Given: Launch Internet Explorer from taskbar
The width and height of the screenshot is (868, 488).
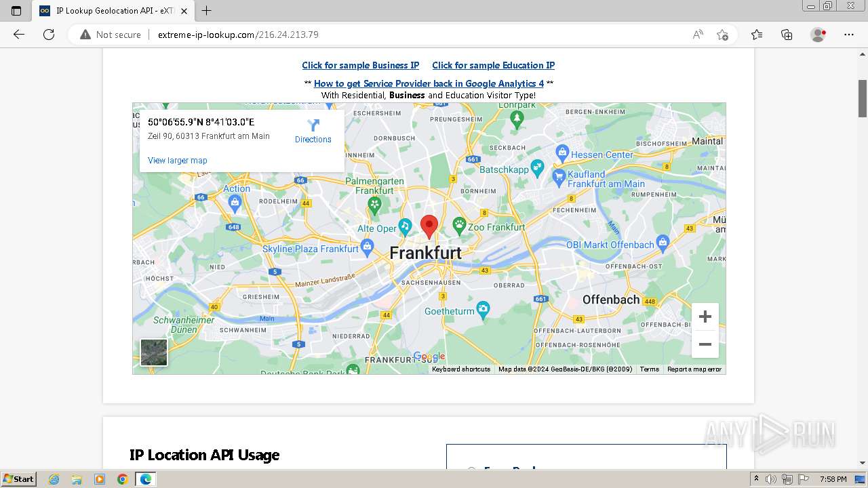Looking at the screenshot, I should click(x=54, y=479).
